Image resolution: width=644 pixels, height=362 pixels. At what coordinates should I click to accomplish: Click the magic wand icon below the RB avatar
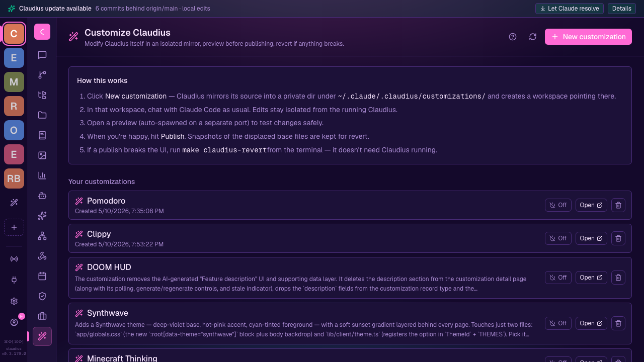[14, 203]
